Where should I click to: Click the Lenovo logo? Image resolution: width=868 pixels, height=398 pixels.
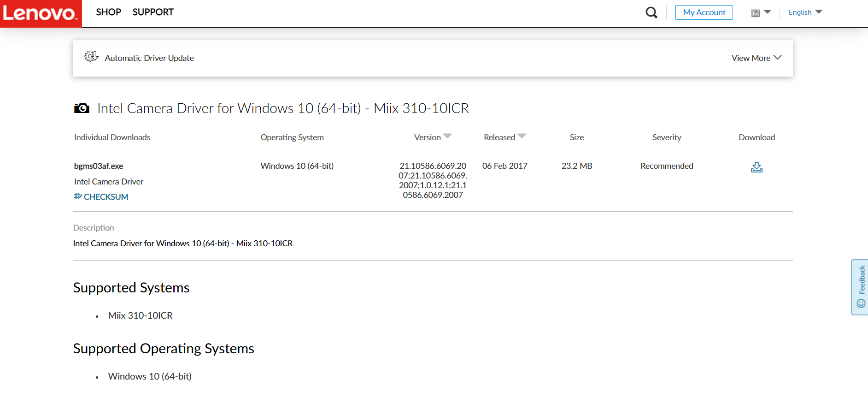pos(41,13)
